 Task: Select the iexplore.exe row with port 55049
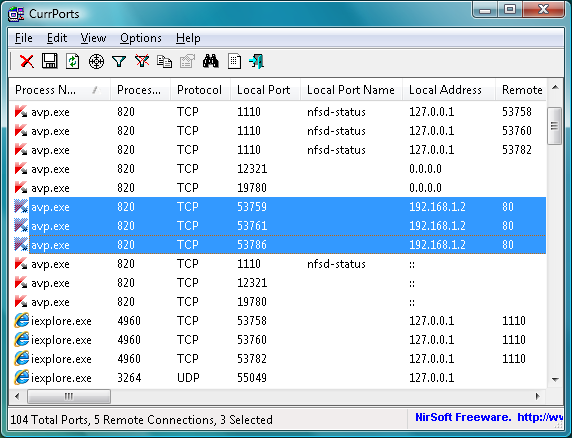pos(277,378)
